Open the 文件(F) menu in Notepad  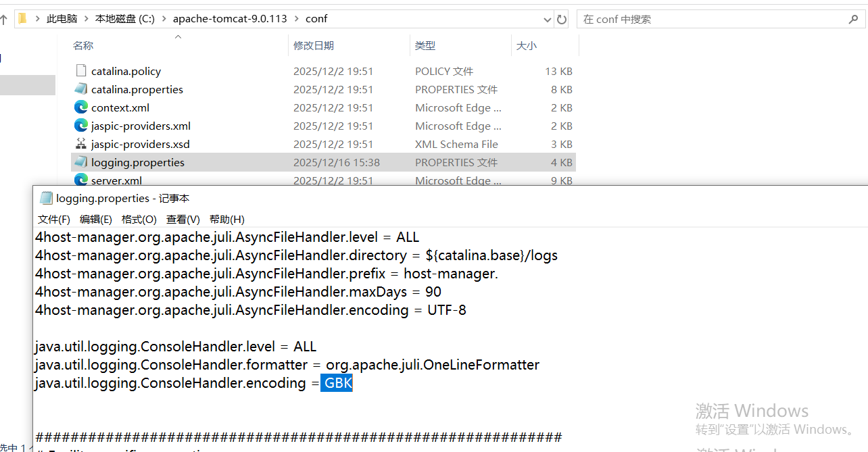54,220
